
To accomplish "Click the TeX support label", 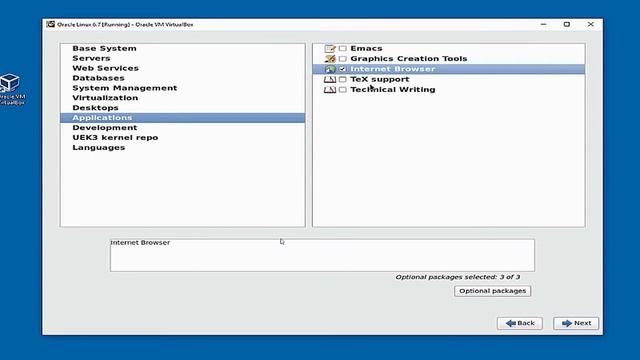I will coord(380,79).
